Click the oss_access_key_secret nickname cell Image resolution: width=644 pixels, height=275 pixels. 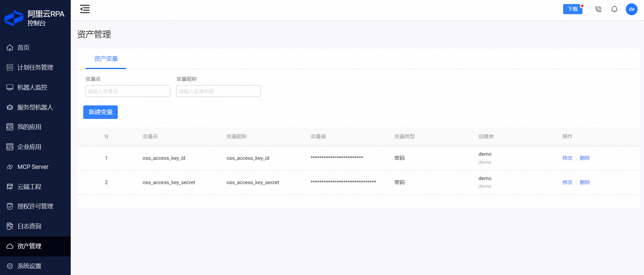[x=253, y=182]
